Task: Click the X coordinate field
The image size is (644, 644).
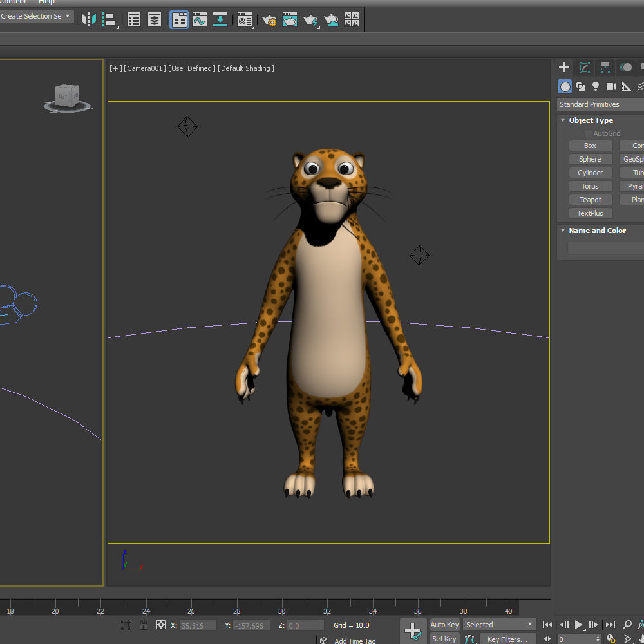Action: 198,626
